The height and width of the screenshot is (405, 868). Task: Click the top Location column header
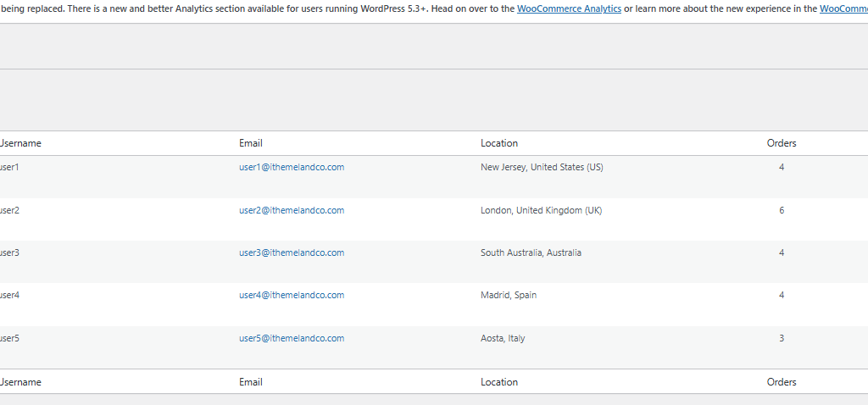499,143
